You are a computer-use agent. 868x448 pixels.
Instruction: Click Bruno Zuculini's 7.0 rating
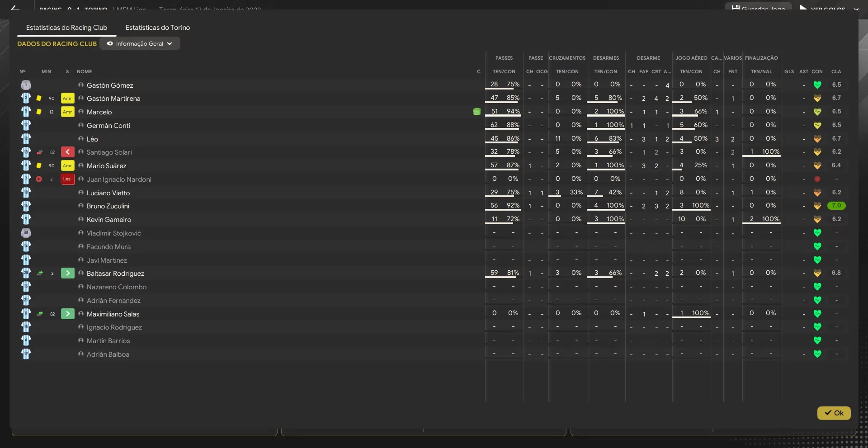[x=836, y=206]
